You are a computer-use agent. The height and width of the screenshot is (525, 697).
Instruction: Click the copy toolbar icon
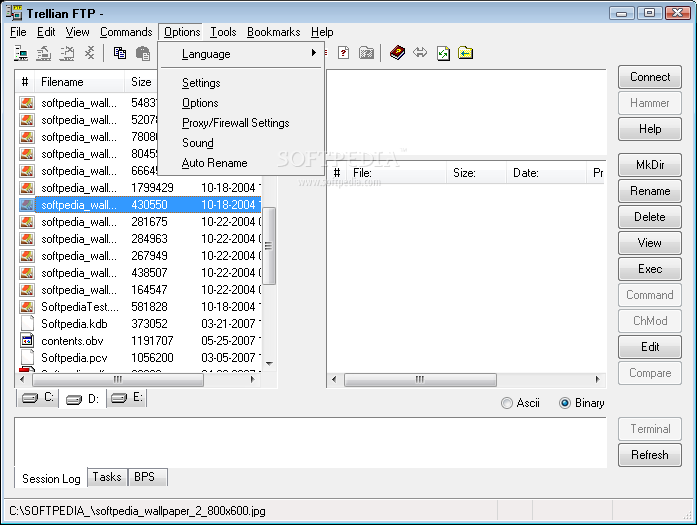click(x=120, y=53)
